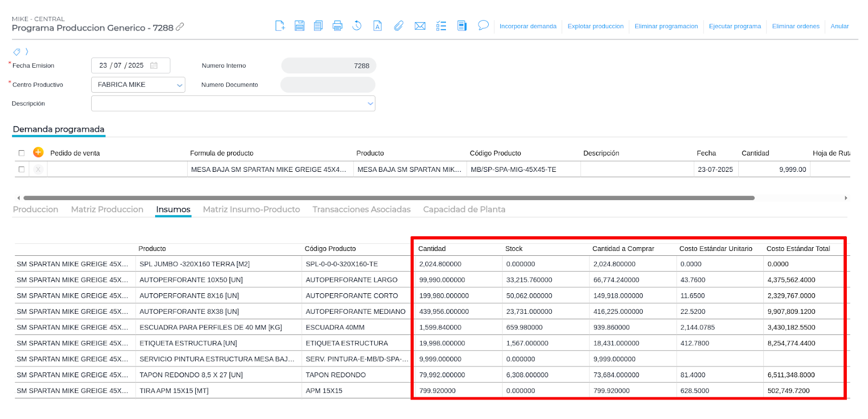
Task: Click the printer icon
Action: 337,25
